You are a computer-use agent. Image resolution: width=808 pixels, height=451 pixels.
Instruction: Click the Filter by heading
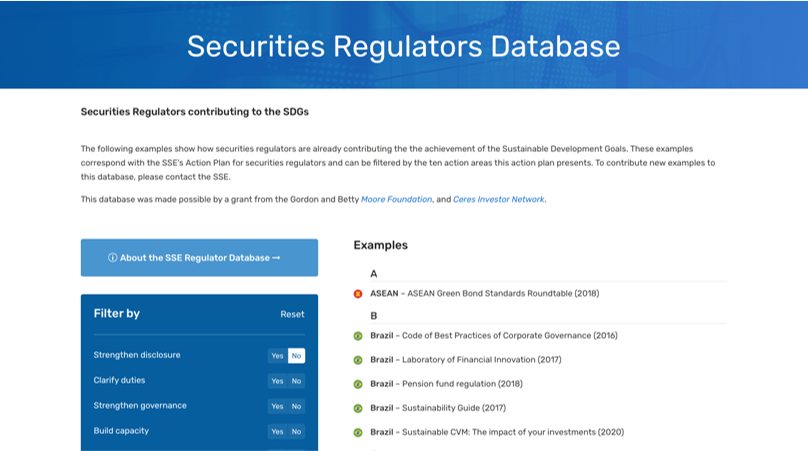pos(116,313)
